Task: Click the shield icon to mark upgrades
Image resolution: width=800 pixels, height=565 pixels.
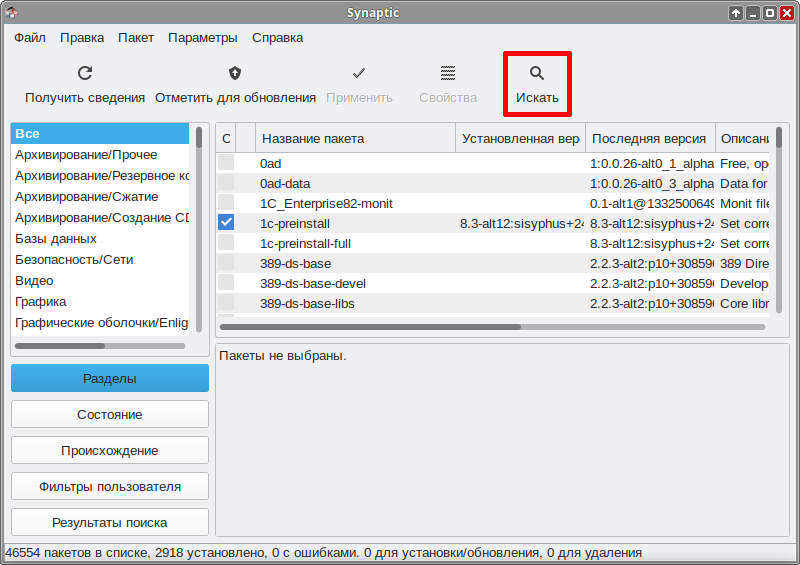Action: (x=235, y=73)
